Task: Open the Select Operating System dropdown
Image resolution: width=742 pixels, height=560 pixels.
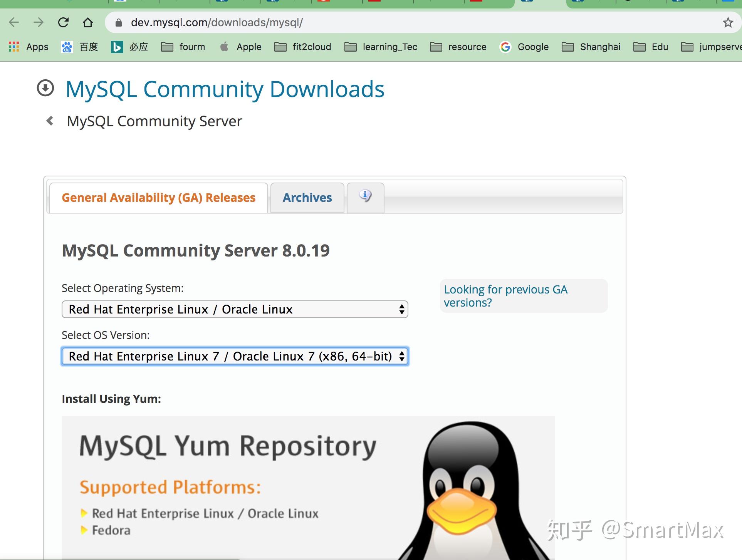Action: point(235,309)
